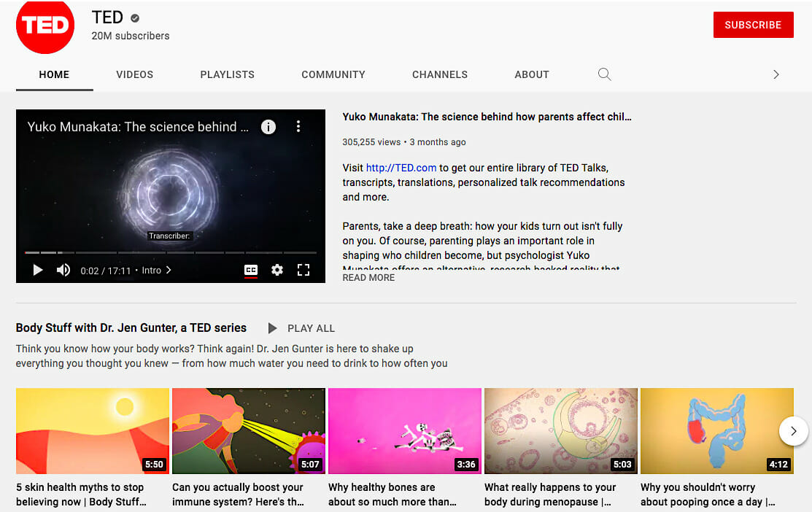Select the menopause video thumbnail
The height and width of the screenshot is (512, 812).
point(560,431)
